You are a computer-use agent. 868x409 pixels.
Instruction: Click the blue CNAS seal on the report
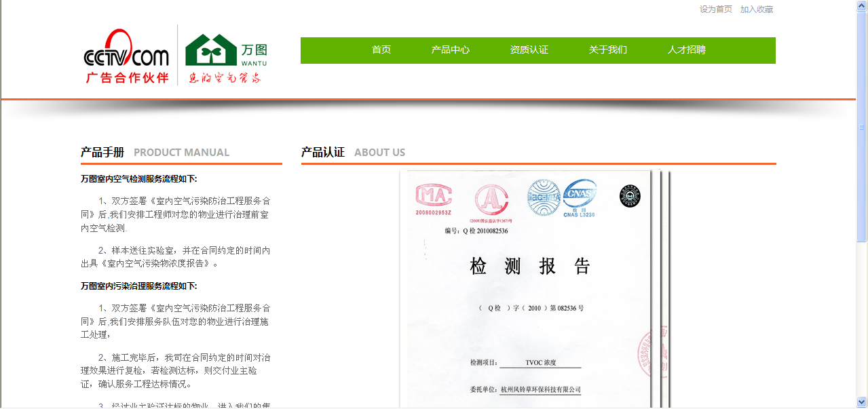pyautogui.click(x=580, y=194)
